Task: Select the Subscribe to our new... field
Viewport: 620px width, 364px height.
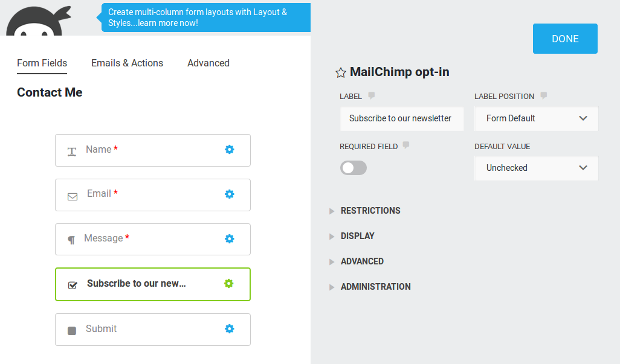Action: (153, 284)
